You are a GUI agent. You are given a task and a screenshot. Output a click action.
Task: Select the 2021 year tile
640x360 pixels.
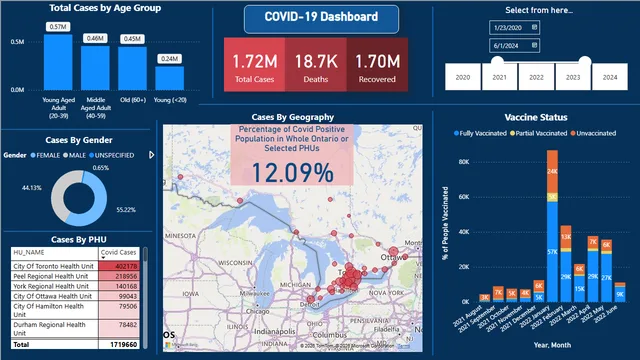pos(500,77)
